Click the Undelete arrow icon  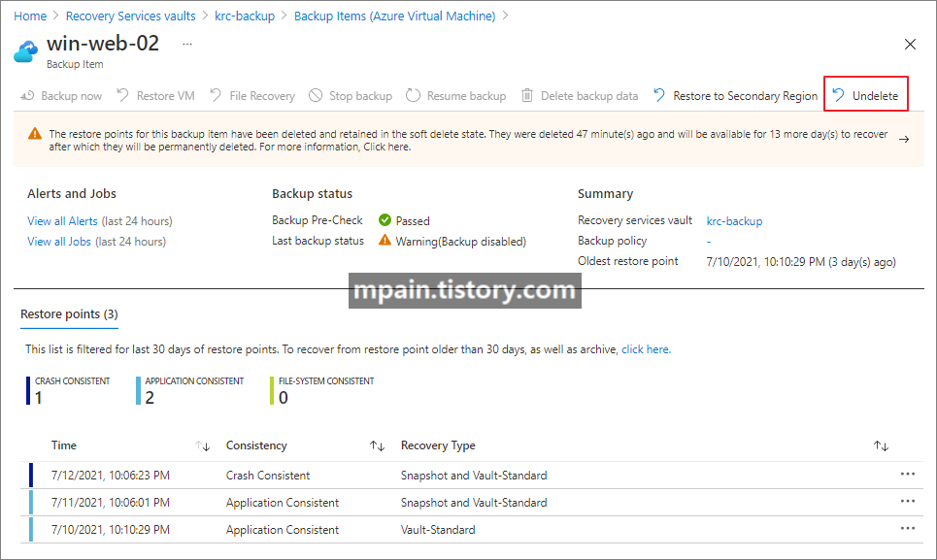(838, 95)
